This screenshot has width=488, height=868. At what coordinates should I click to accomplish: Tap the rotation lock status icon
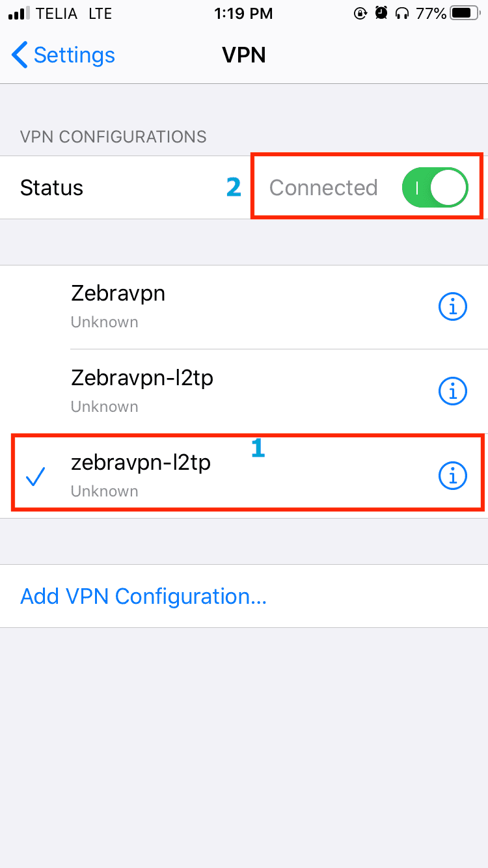[x=360, y=13]
